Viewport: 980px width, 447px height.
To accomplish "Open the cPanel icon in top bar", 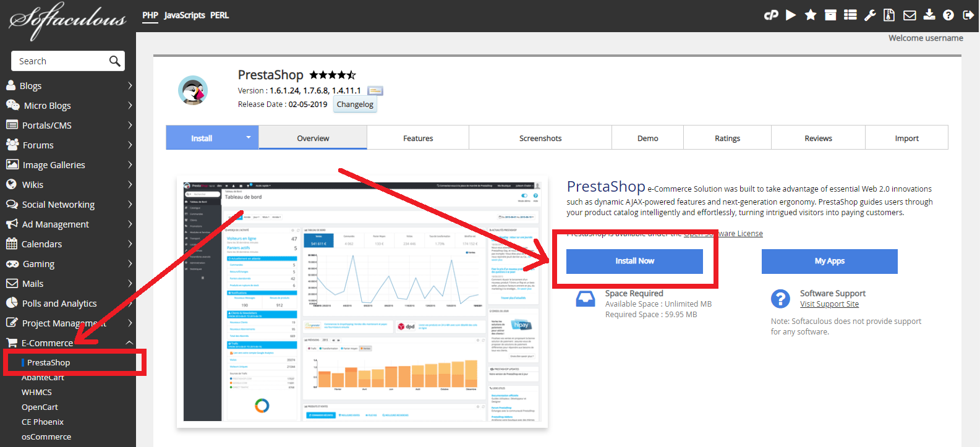I will [x=771, y=15].
